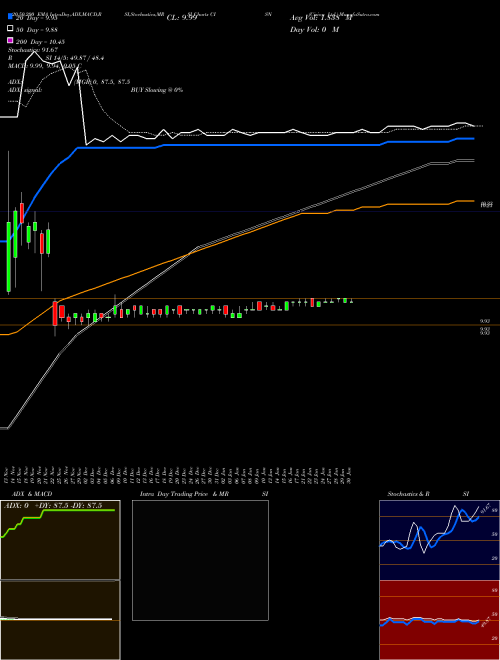Click the 'ADX & MACD' panel title
This screenshot has height=660, width=500.
coord(32,494)
